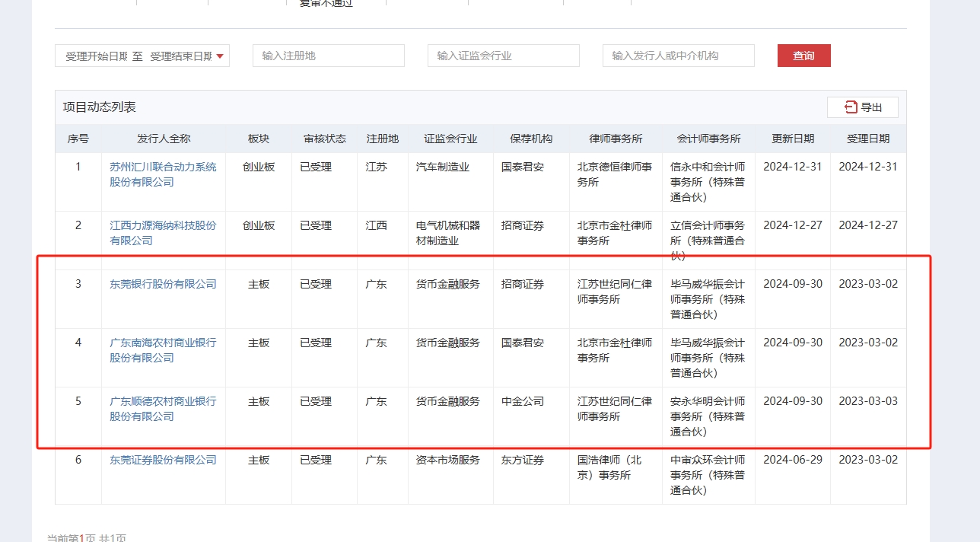Click the 序号 column header
Image resolution: width=980 pixels, height=542 pixels.
click(x=78, y=139)
